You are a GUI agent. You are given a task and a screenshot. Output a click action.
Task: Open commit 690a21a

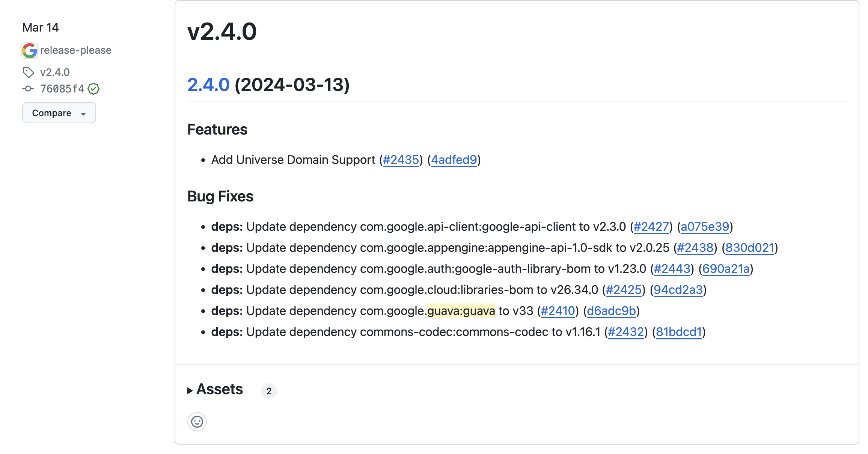point(726,269)
